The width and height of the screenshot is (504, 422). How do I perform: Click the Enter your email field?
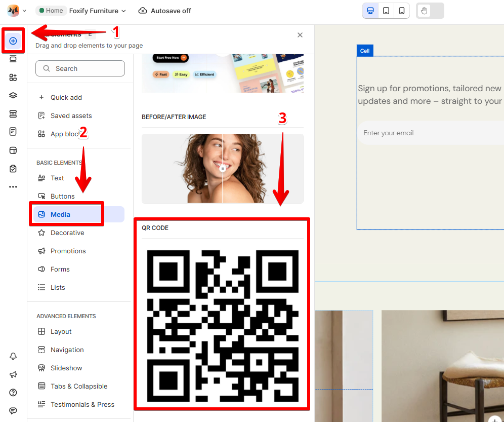point(431,133)
